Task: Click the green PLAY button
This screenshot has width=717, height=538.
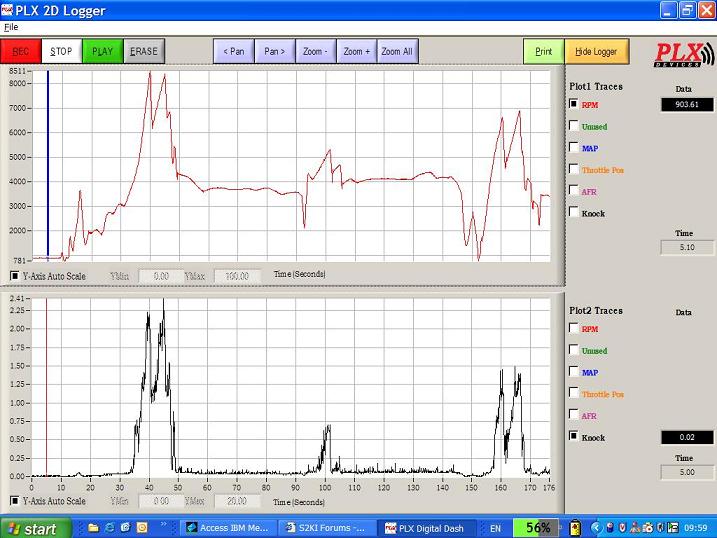Action: (103, 51)
